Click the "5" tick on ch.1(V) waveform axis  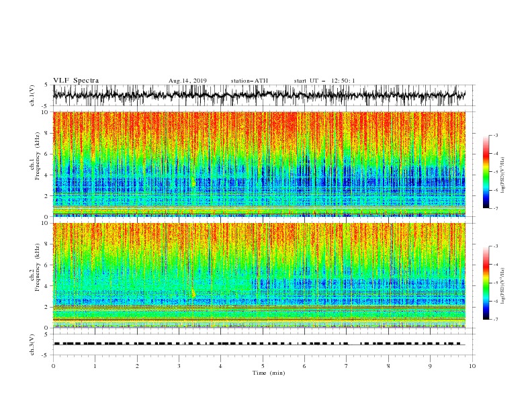click(46, 85)
